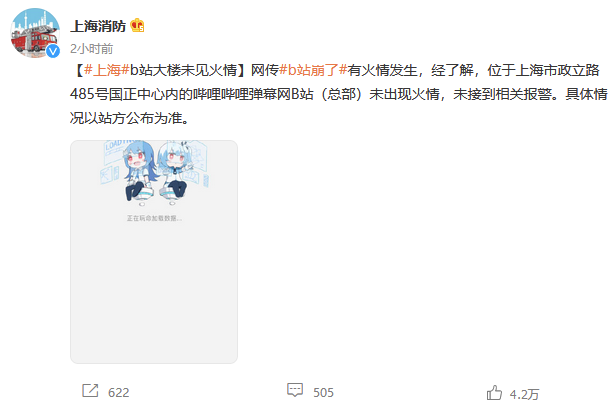Click the like count 4.2万
Viewport: 614px width, 410px height.
[x=524, y=394]
